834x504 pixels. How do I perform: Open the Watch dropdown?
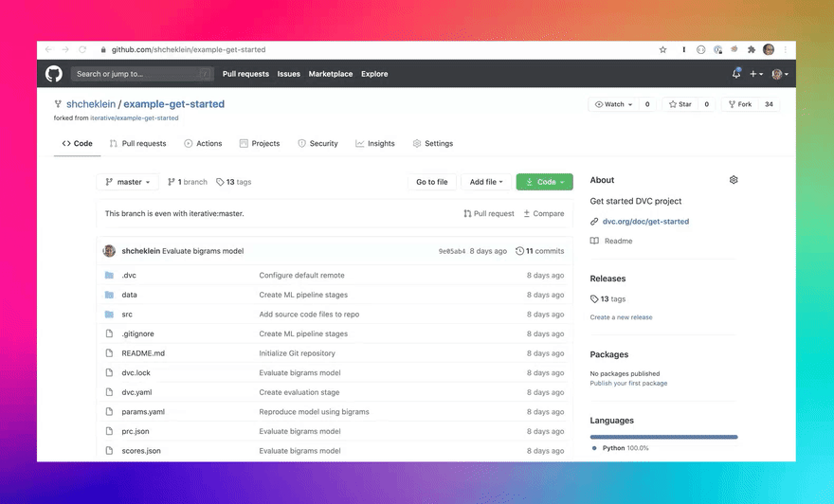point(613,104)
